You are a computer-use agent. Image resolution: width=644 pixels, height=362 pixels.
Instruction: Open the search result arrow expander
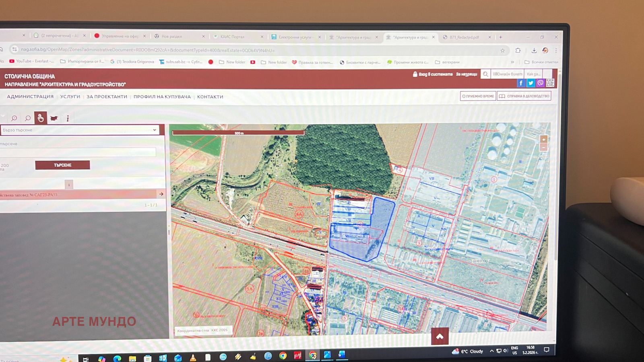(x=161, y=194)
